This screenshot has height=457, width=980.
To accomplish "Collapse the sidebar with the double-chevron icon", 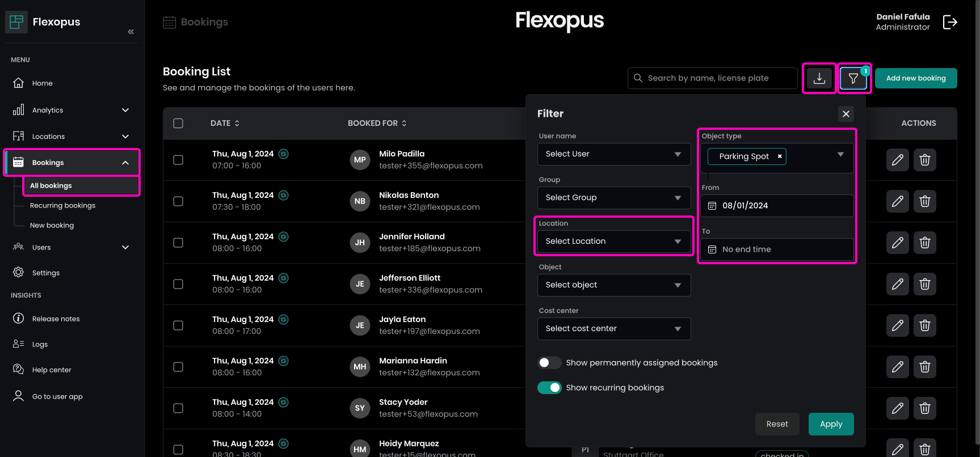I will (x=131, y=32).
